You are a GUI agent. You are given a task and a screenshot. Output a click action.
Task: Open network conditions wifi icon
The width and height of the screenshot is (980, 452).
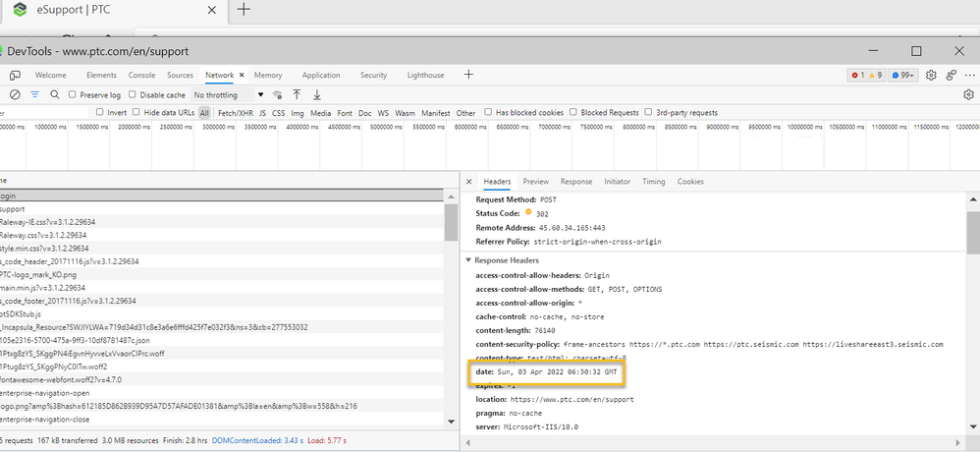[x=278, y=95]
